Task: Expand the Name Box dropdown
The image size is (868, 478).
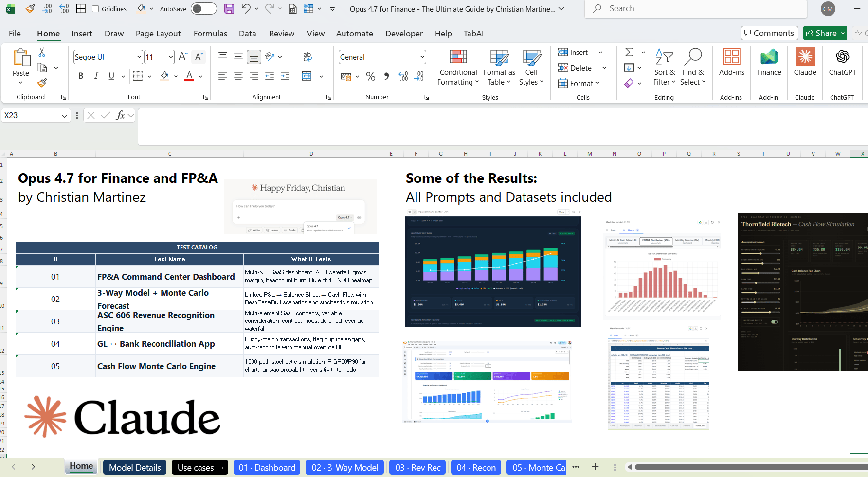Action: point(64,116)
